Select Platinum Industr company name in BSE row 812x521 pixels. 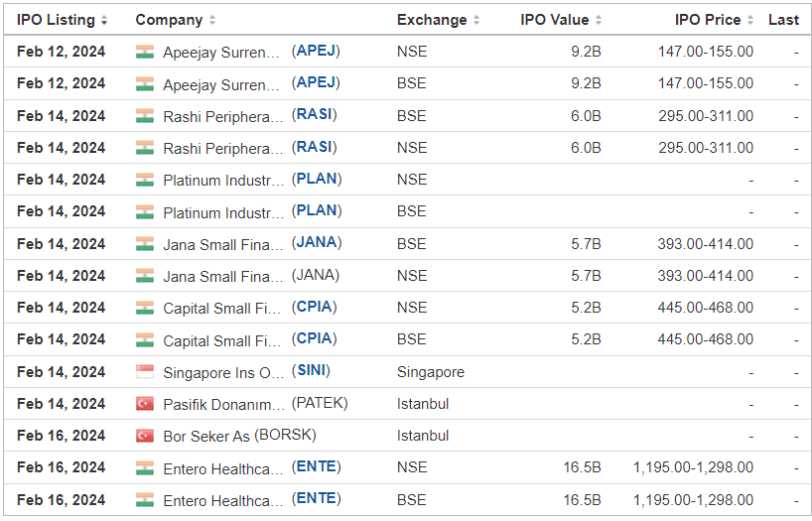click(x=223, y=212)
